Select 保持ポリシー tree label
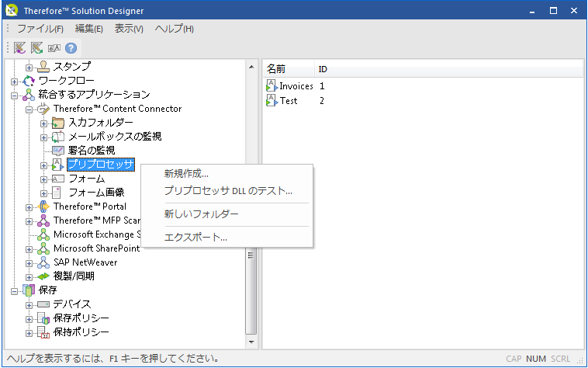The width and height of the screenshot is (588, 368). click(x=81, y=332)
